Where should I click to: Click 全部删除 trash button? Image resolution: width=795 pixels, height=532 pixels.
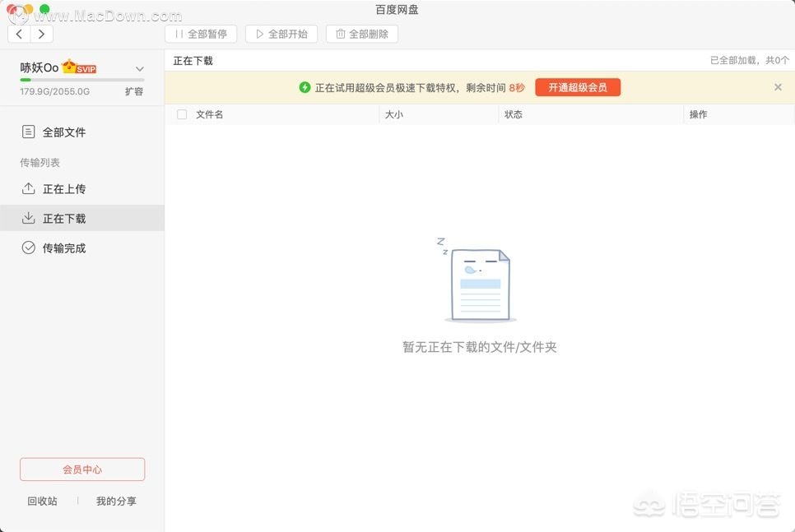pyautogui.click(x=362, y=34)
